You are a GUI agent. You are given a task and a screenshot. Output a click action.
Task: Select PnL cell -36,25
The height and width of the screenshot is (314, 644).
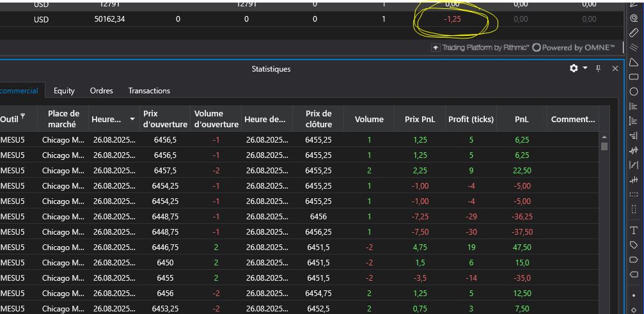tap(522, 216)
